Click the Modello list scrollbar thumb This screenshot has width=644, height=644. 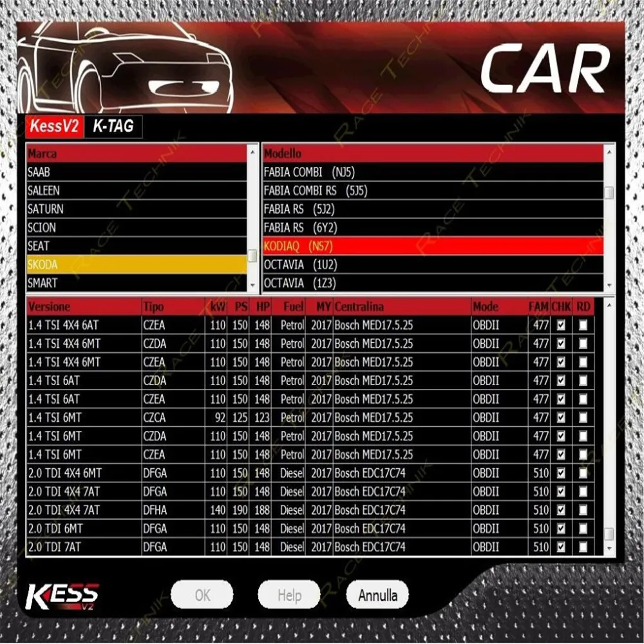click(x=609, y=193)
